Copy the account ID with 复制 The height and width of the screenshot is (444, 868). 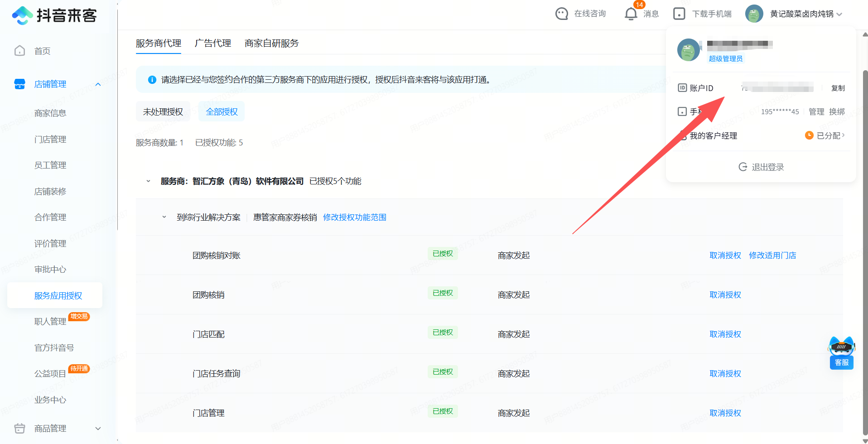pyautogui.click(x=838, y=88)
